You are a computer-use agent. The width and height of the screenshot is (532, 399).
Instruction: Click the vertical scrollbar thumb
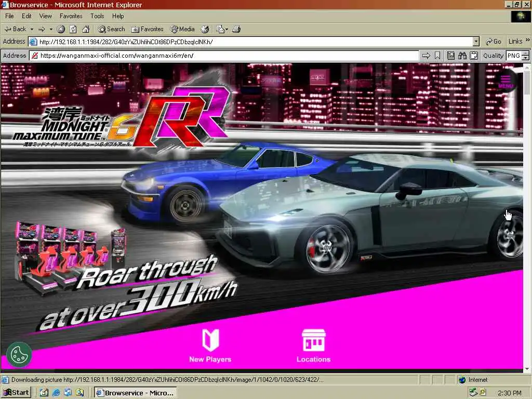[x=527, y=84]
